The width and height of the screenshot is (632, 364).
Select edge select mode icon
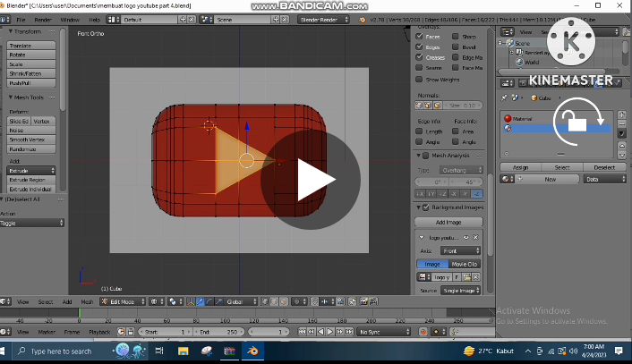click(274, 301)
